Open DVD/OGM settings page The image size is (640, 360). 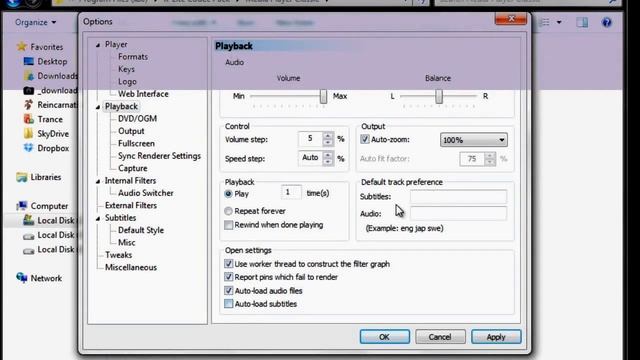(x=137, y=118)
